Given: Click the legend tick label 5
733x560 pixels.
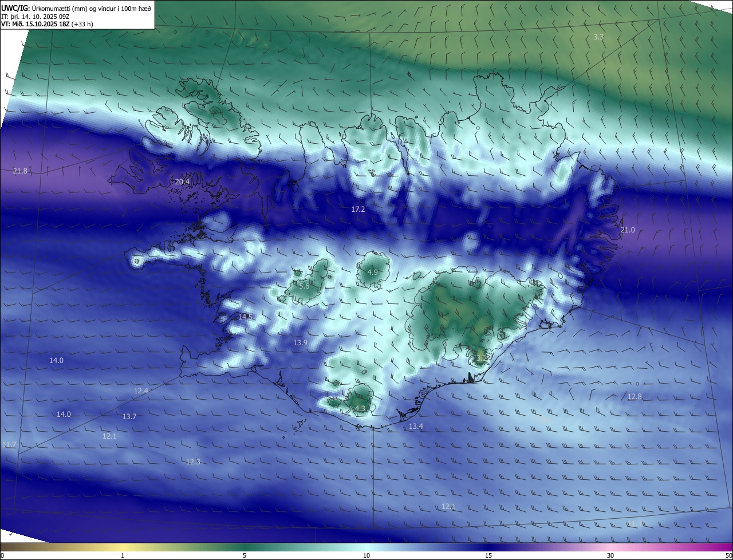Looking at the screenshot, I should point(245,555).
